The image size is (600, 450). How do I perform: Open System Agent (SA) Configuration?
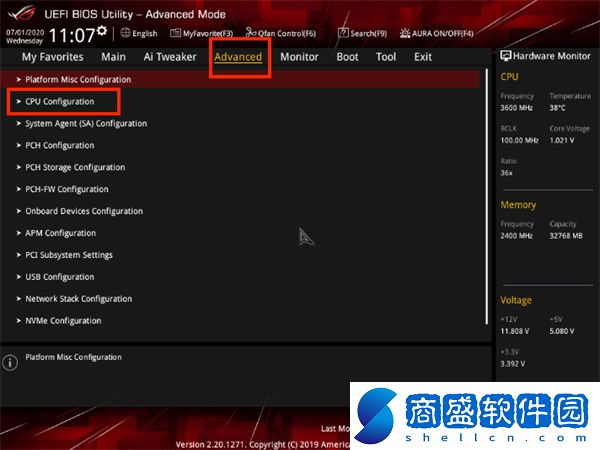[86, 124]
